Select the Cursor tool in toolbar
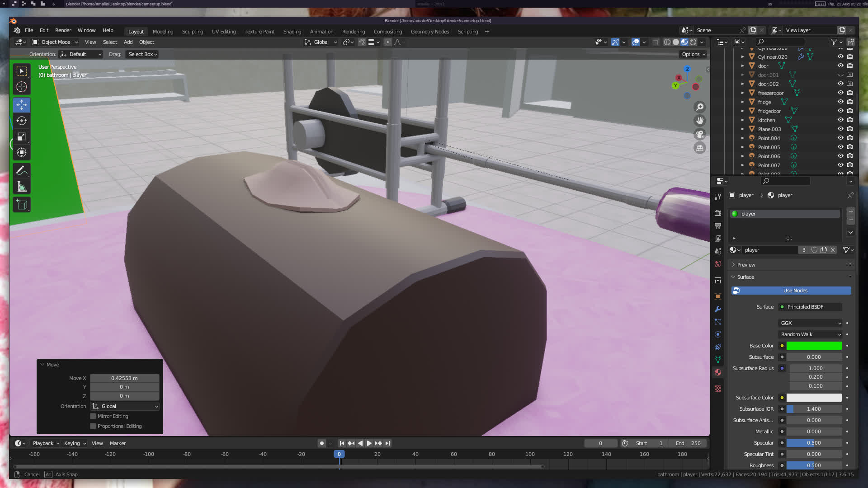The image size is (868, 488). 21,87
